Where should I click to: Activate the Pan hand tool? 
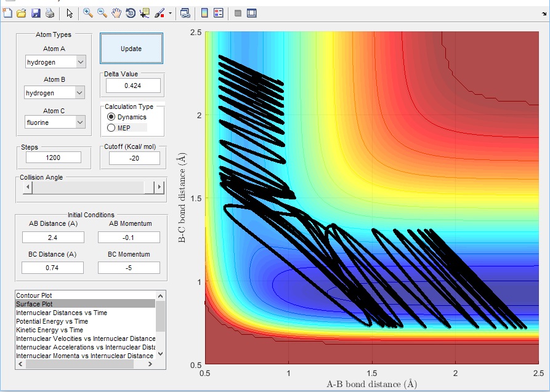(x=116, y=13)
